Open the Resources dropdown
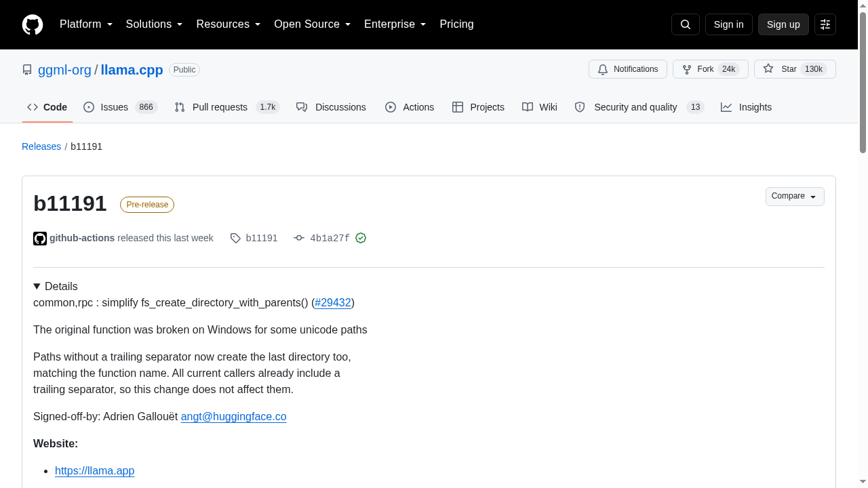This screenshot has height=488, width=868. coord(229,24)
